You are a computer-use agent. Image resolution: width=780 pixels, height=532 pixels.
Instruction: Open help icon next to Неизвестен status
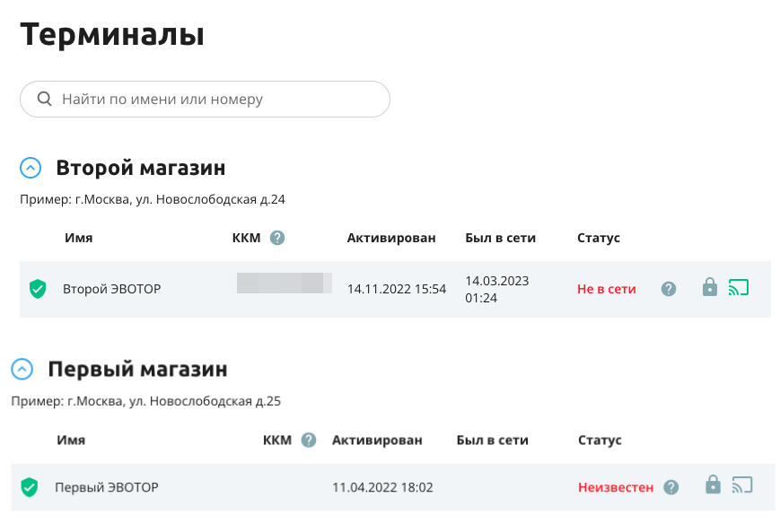[671, 487]
